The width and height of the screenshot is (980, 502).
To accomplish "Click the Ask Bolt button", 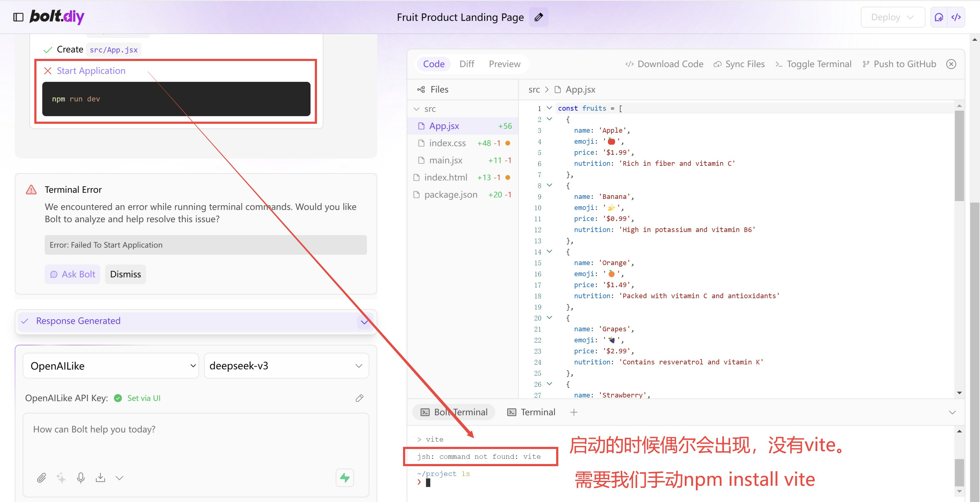I will (72, 274).
